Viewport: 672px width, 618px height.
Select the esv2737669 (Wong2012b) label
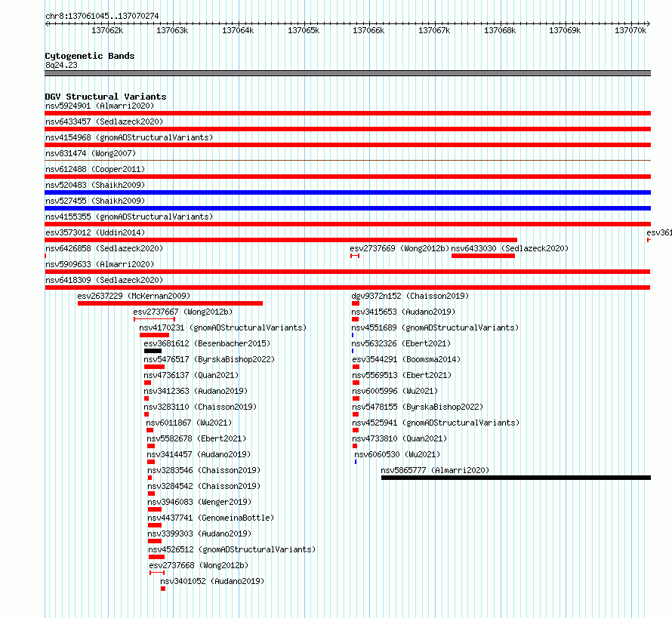[x=399, y=248]
